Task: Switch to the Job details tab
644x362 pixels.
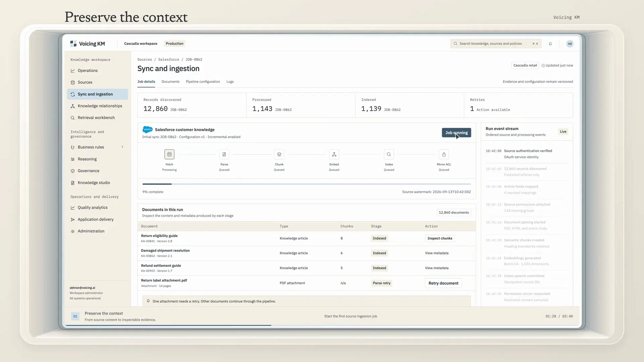Action: pyautogui.click(x=146, y=82)
